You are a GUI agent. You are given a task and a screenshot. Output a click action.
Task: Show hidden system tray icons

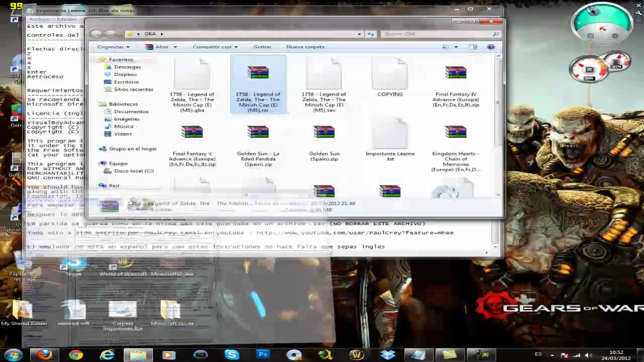point(552,355)
